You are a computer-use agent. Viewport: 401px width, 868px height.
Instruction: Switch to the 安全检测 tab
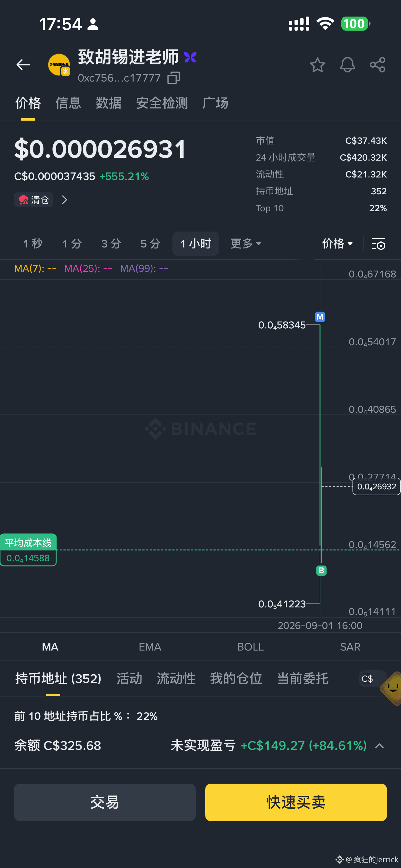coord(162,103)
